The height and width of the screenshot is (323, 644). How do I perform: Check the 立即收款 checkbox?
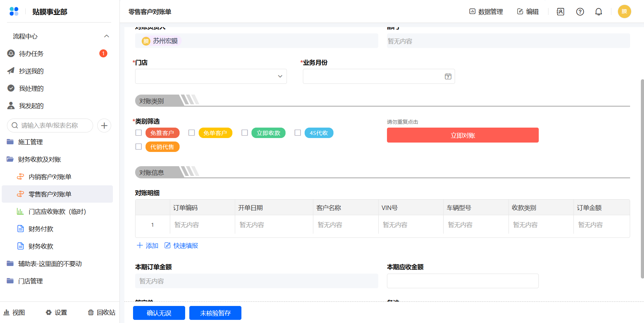point(245,133)
